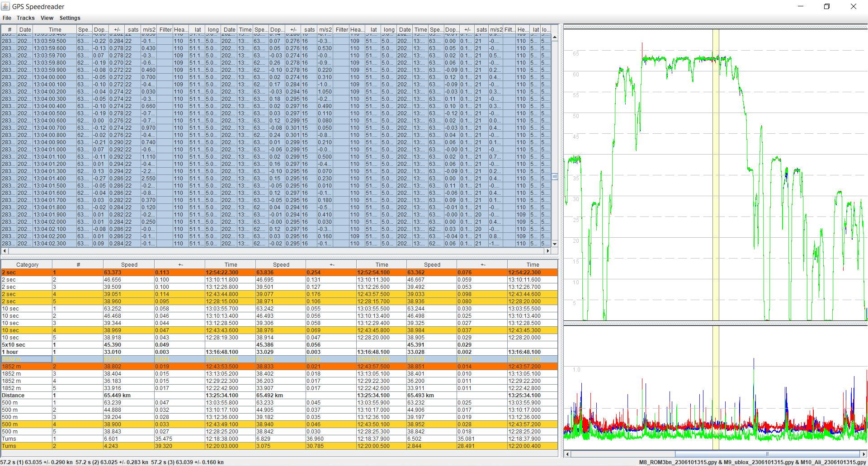Click the graph's scroll right arrow

[864, 454]
